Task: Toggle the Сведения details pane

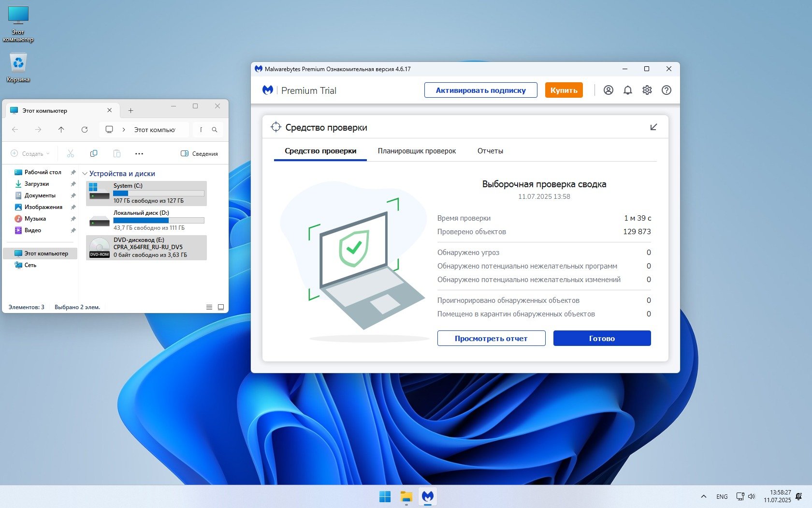Action: tap(199, 153)
